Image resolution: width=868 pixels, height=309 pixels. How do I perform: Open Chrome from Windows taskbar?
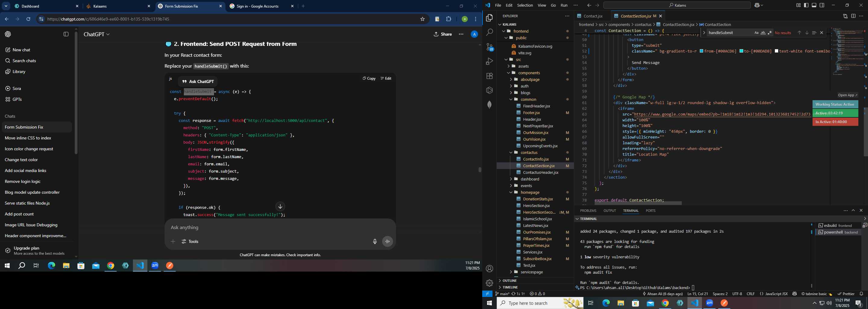click(x=665, y=303)
